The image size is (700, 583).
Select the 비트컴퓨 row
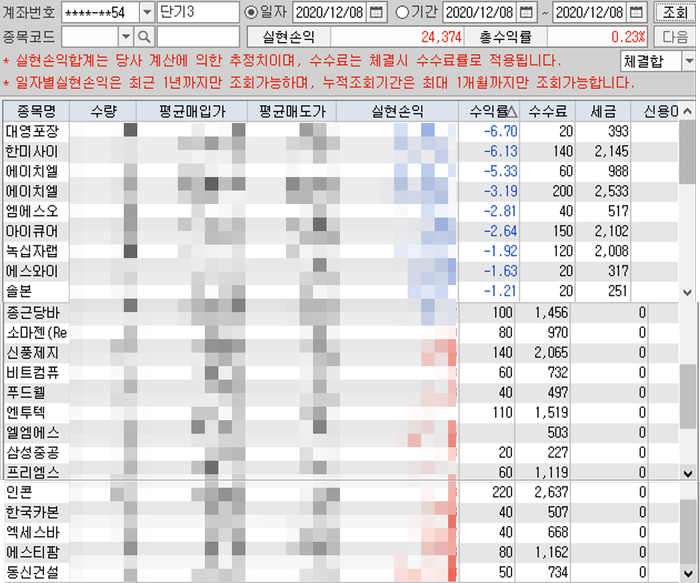click(341, 372)
